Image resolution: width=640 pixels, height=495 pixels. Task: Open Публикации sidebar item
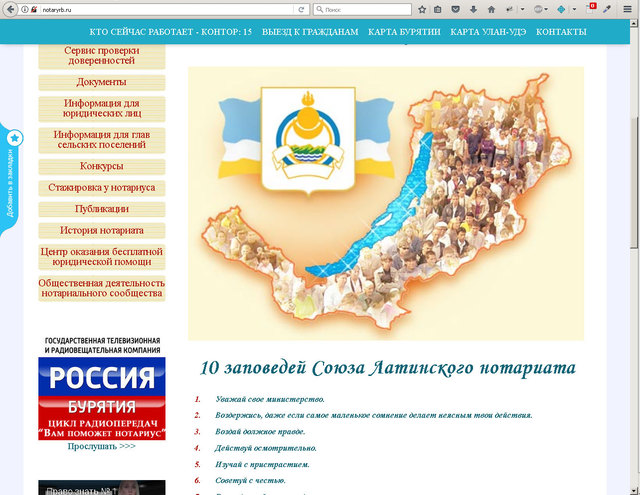pyautogui.click(x=102, y=209)
